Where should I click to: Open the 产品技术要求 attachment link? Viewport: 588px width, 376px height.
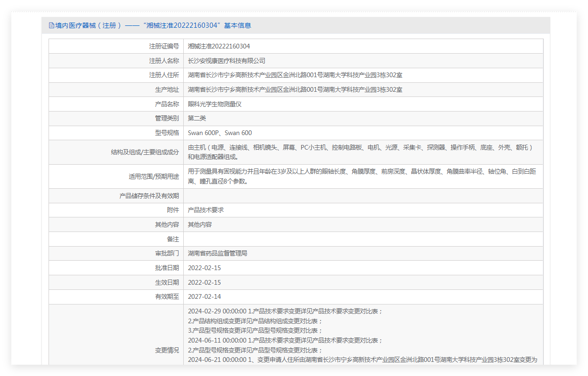point(206,210)
